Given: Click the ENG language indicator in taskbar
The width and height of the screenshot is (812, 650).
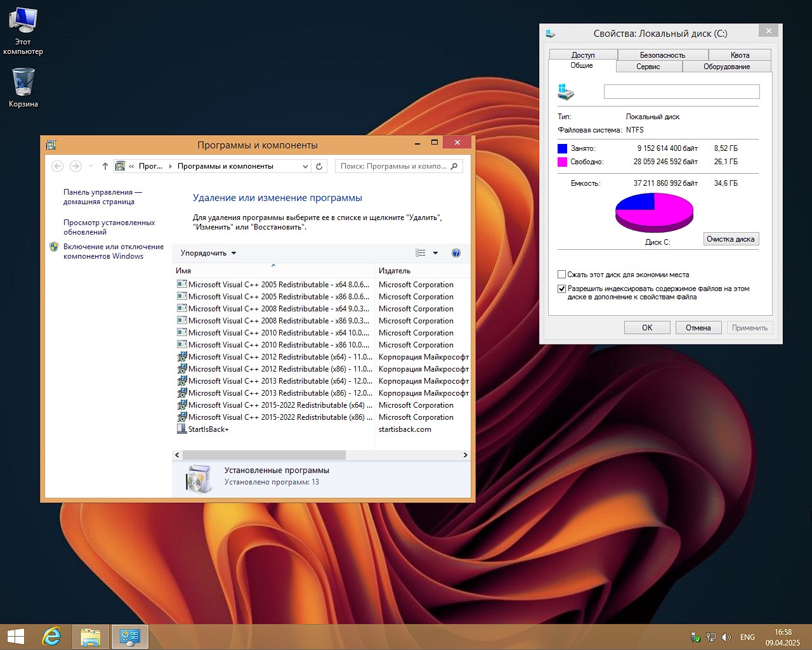Looking at the screenshot, I should tap(748, 637).
